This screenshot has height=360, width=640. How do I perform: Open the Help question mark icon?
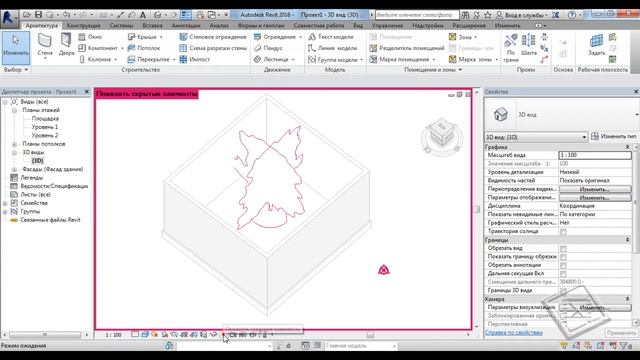pos(572,15)
